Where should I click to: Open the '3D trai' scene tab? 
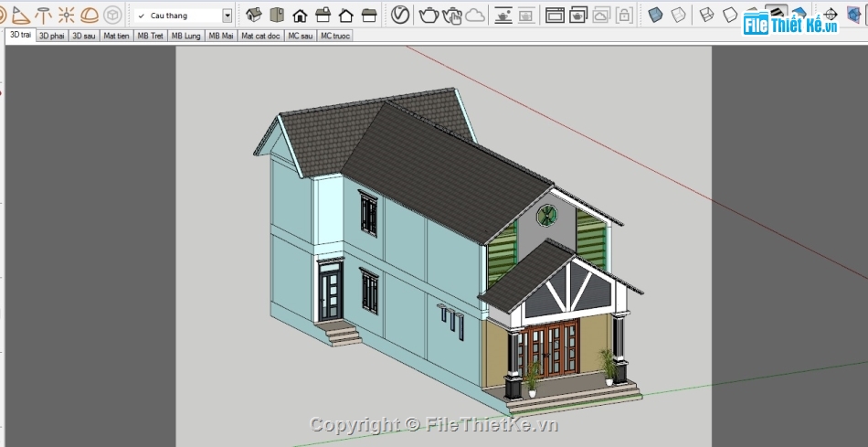tap(20, 35)
